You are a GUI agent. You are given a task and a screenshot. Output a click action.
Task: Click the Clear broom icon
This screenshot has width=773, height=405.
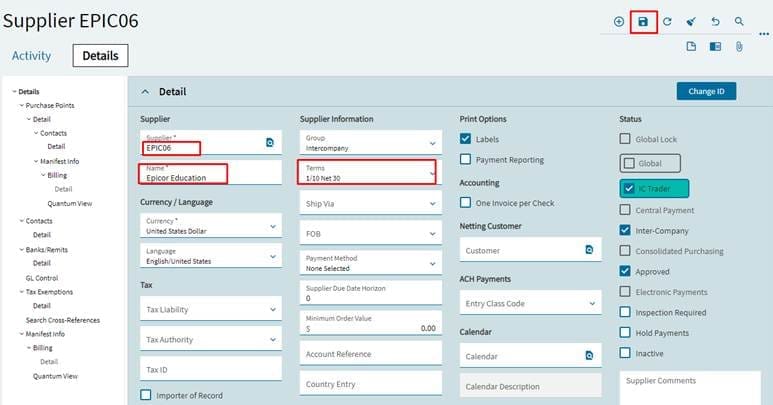click(x=691, y=22)
